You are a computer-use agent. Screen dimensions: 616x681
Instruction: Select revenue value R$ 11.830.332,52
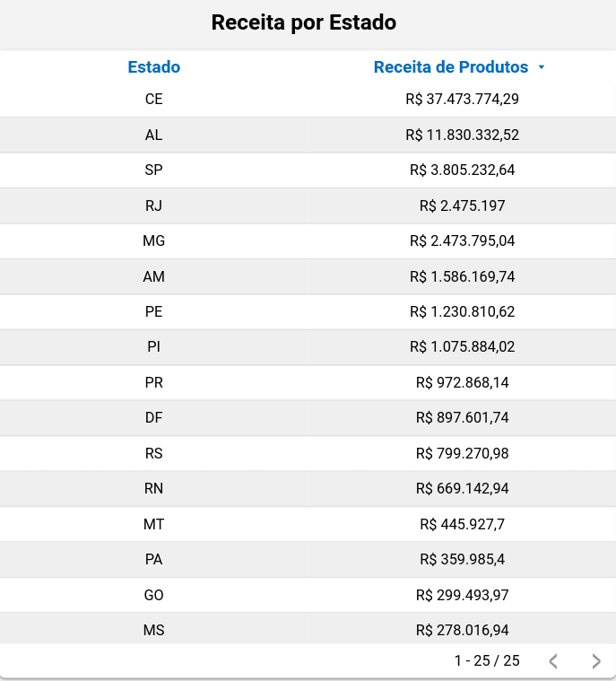pos(462,135)
